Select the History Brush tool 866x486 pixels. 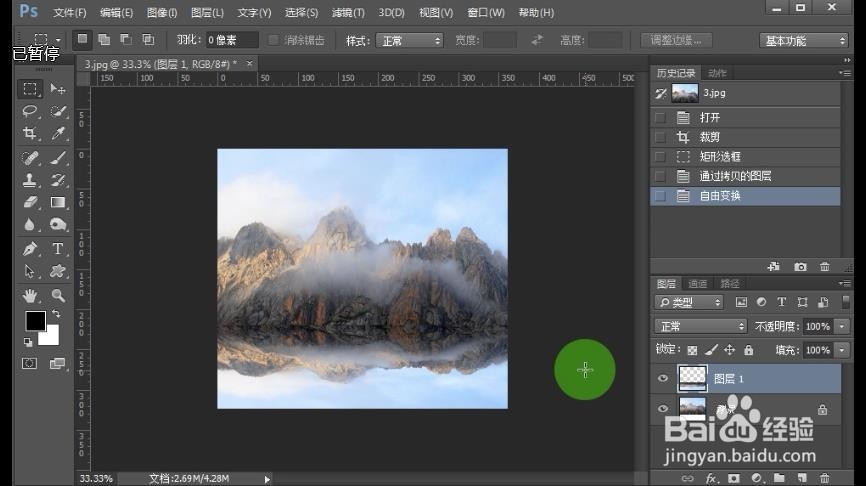(x=57, y=180)
